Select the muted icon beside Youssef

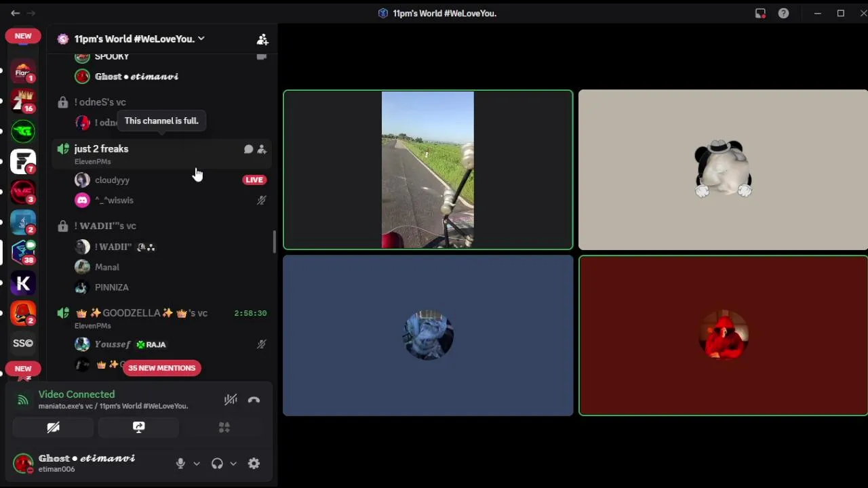pyautogui.click(x=261, y=344)
